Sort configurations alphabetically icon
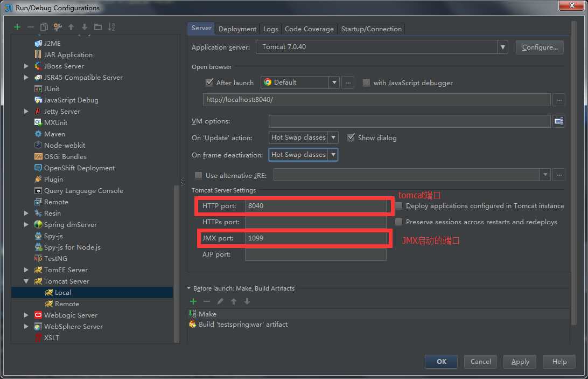Viewport: 588px width, 379px height. coord(111,27)
